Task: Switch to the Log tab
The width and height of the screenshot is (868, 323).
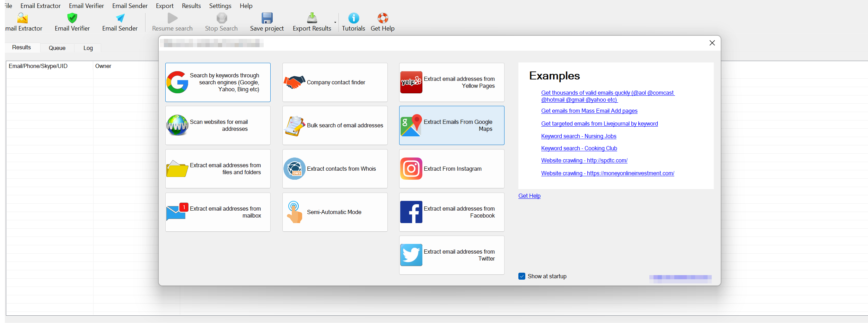Action: [x=88, y=48]
